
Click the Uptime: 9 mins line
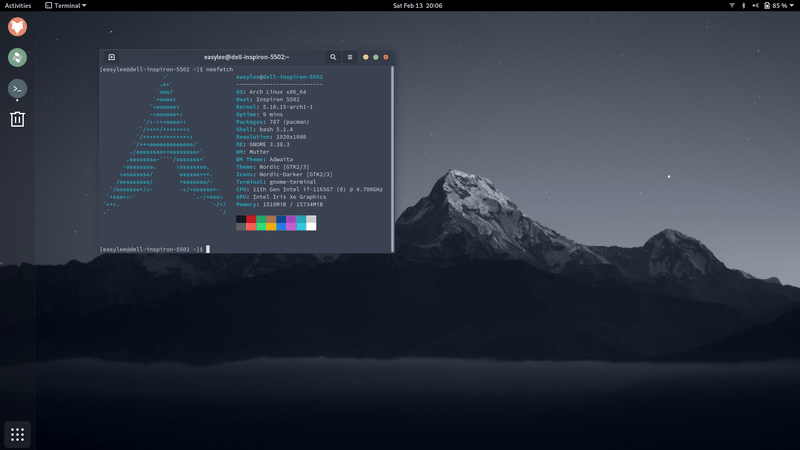click(259, 114)
